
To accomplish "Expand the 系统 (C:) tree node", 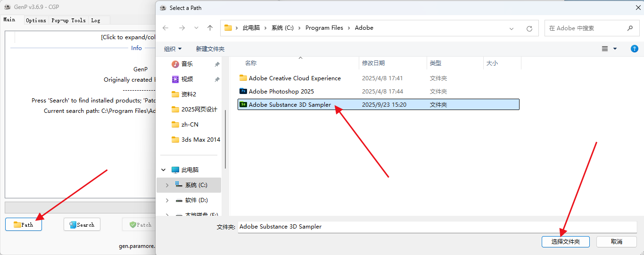I will pos(167,185).
